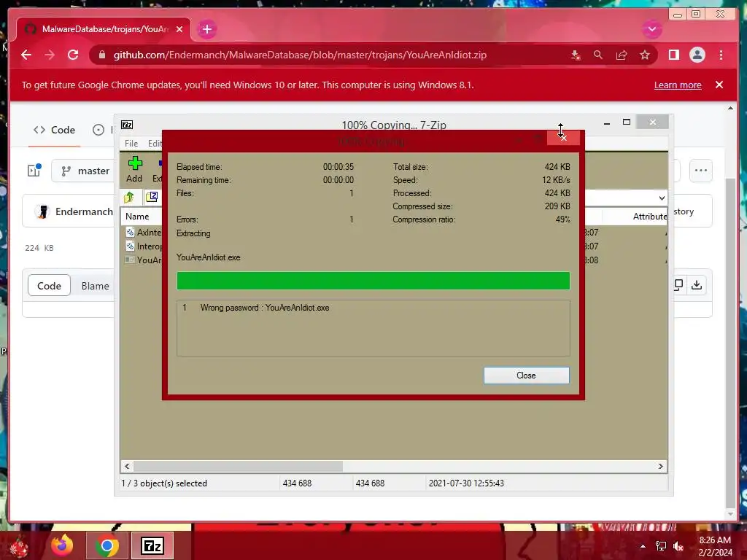Click the 7-Zip scrollbar left arrow

tap(127, 466)
